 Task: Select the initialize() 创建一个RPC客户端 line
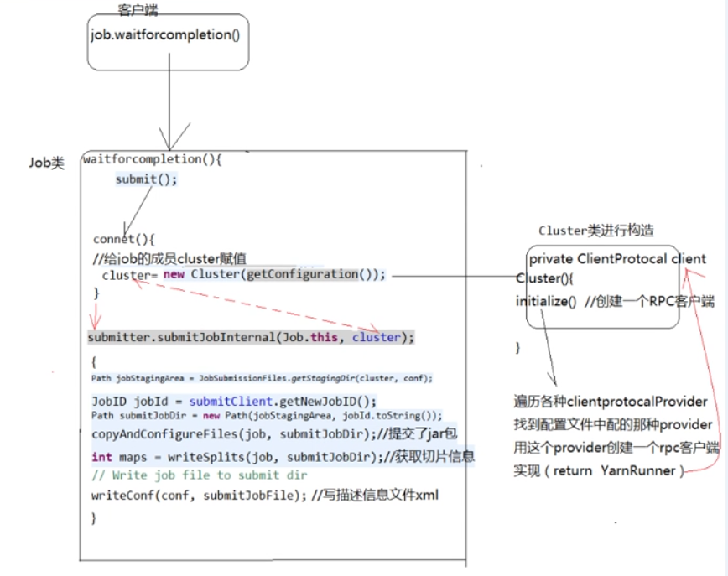click(x=615, y=302)
